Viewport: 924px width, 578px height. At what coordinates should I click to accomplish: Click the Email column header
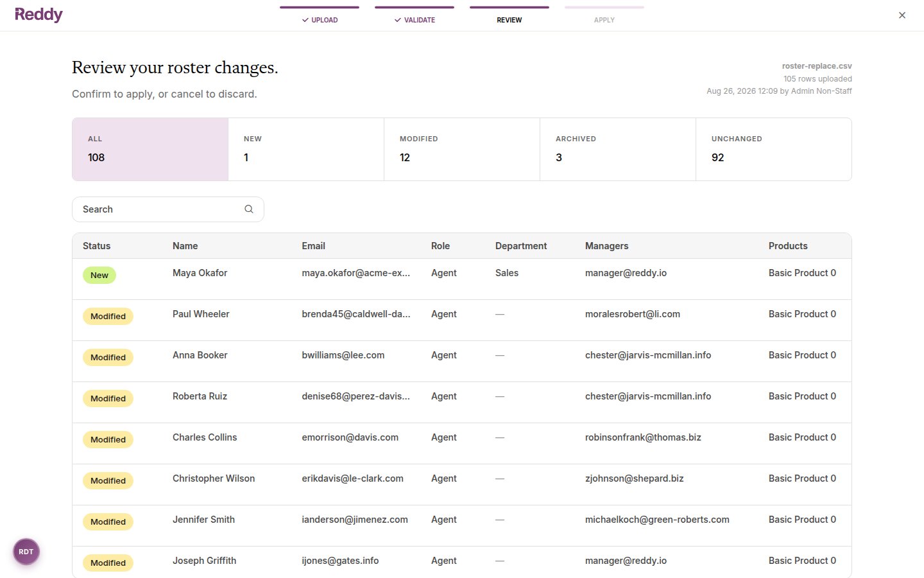(314, 246)
